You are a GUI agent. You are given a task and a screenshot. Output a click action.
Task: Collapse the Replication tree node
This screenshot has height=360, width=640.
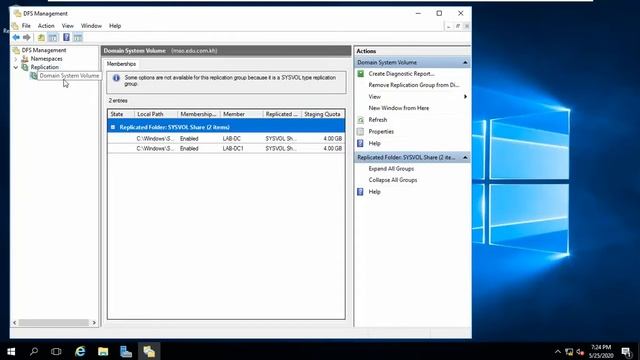click(16, 67)
